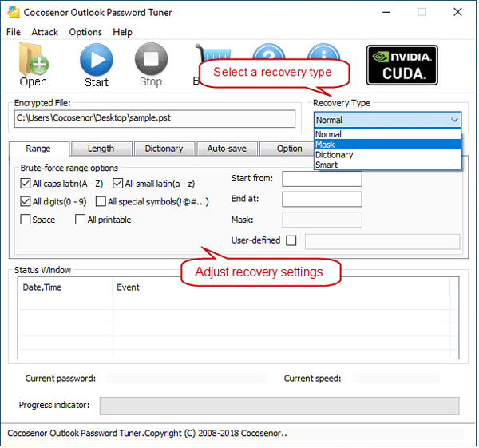The width and height of the screenshot is (479, 448).
Task: Open the Attack menu
Action: [x=45, y=32]
